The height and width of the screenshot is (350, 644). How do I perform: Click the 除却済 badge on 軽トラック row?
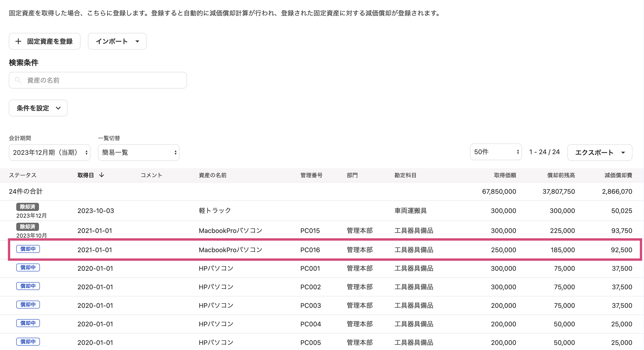point(28,207)
